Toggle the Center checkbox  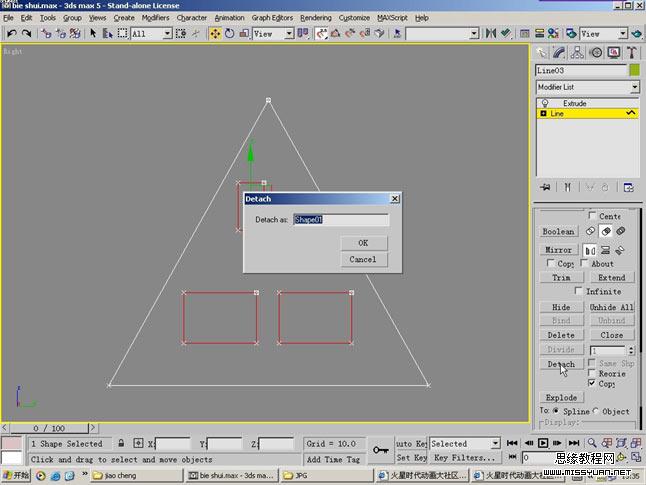(x=592, y=216)
